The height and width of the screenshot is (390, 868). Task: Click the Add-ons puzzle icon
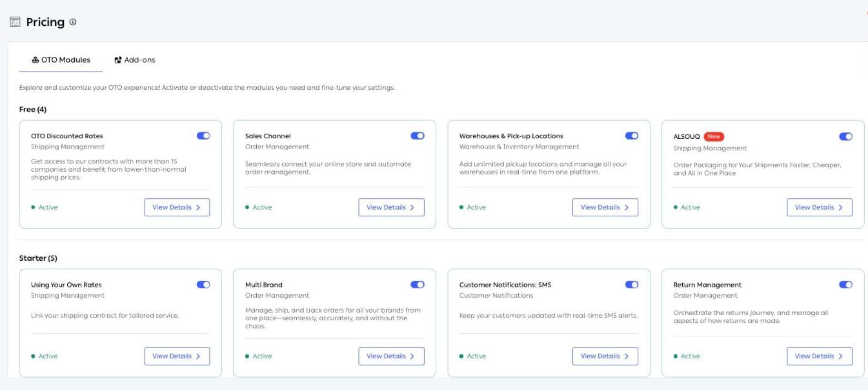[118, 60]
